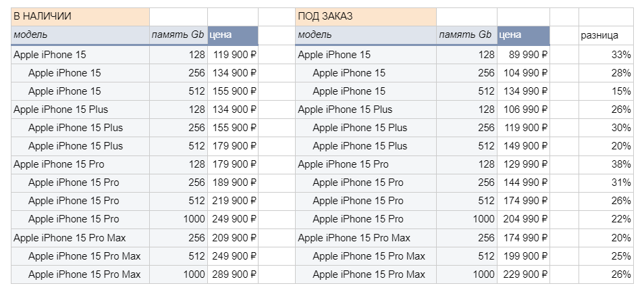This screenshot has width=644, height=290.
Task: Click "цена" header in the ПОД ЗАКАЗ table
Action: (522, 35)
